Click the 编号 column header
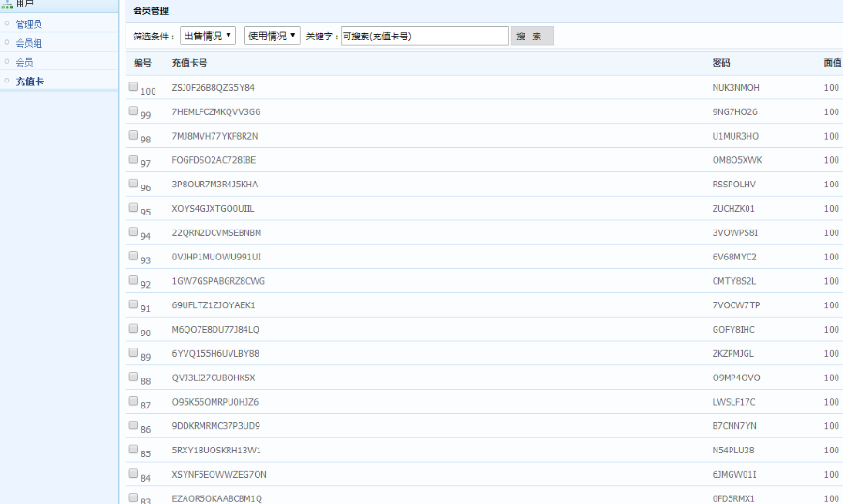843x504 pixels. coord(142,63)
